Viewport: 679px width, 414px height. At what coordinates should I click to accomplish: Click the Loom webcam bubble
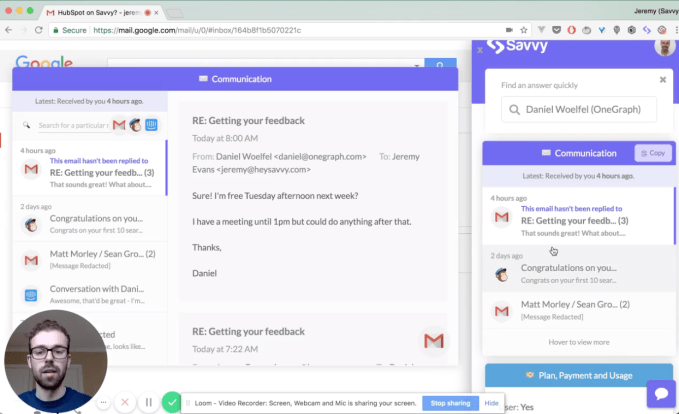pos(56,361)
